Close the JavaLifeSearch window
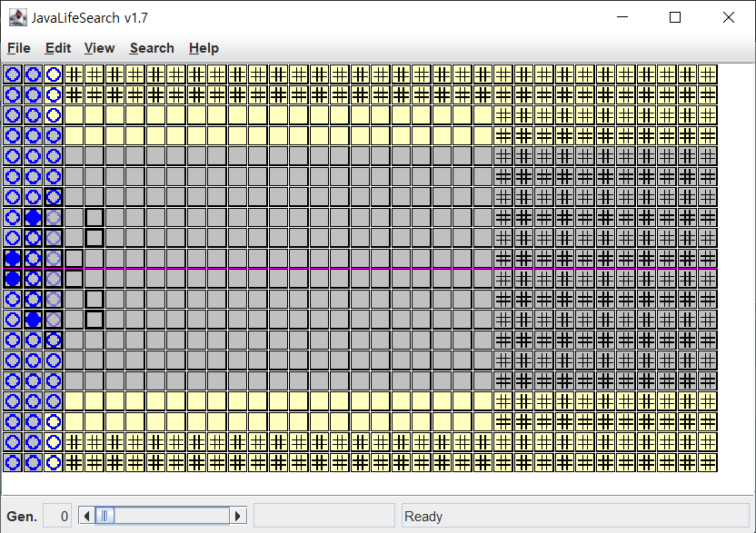 (729, 17)
